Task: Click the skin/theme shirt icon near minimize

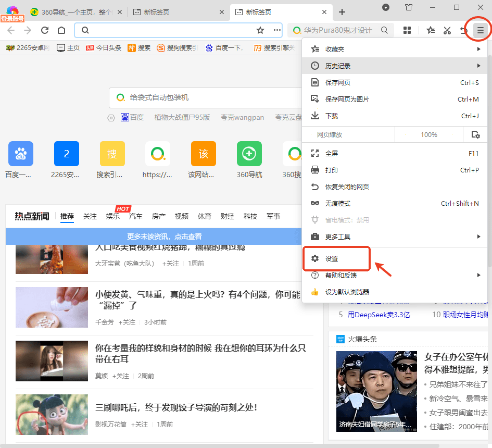Action: pyautogui.click(x=409, y=7)
